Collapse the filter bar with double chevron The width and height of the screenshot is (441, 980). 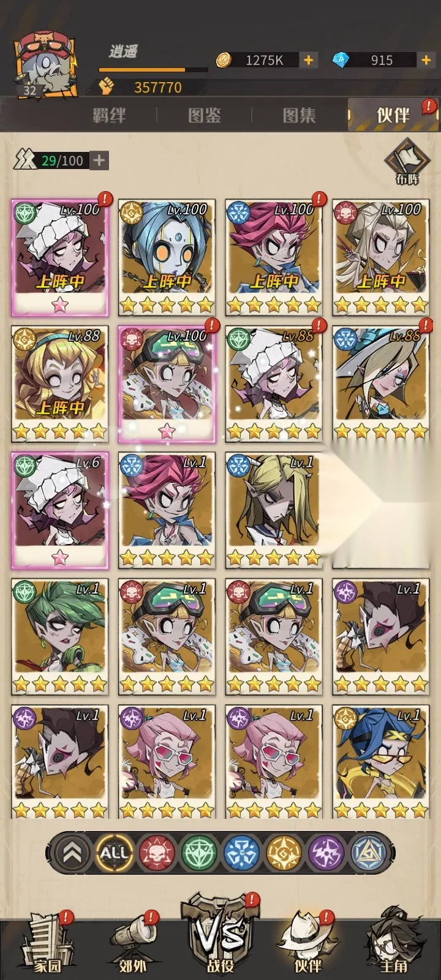(72, 853)
